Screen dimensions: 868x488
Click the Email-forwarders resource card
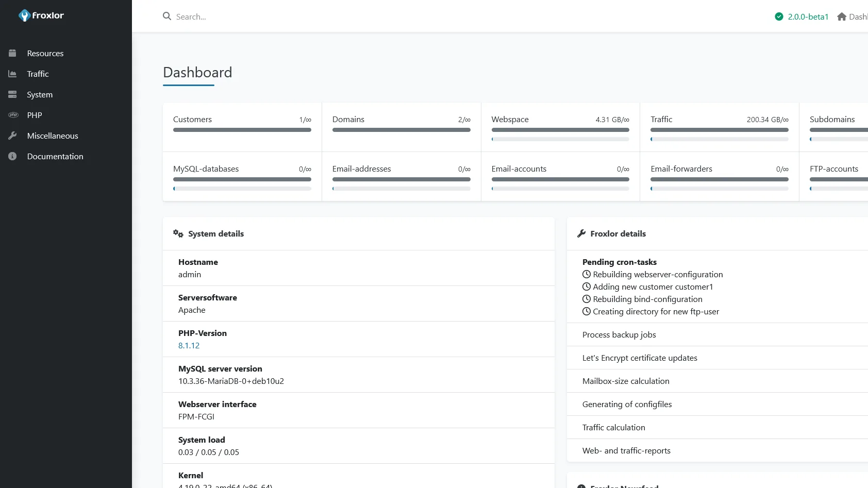(719, 176)
